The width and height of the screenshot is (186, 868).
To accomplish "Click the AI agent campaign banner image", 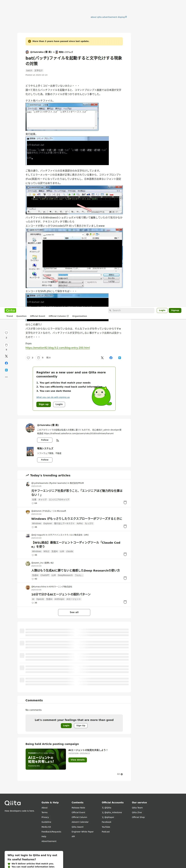I will point(46,759).
